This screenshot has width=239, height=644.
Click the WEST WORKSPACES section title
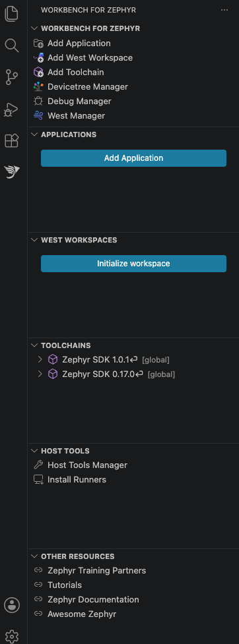79,240
